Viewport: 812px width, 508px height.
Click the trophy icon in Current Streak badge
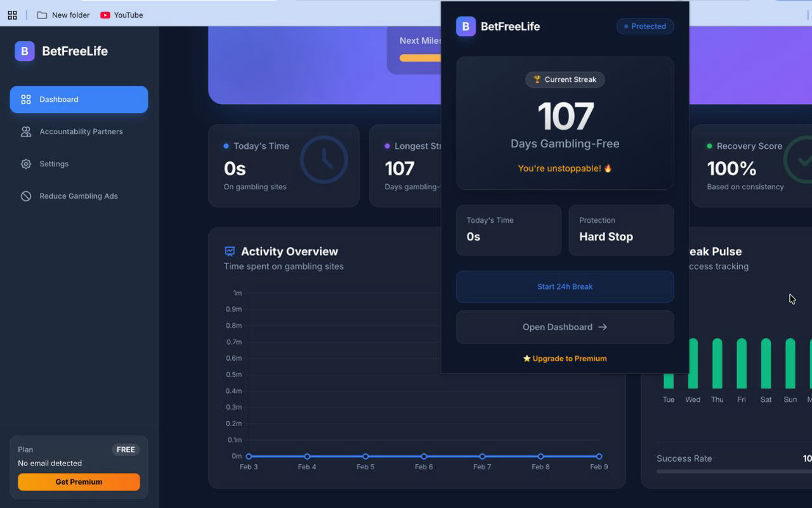tap(537, 79)
